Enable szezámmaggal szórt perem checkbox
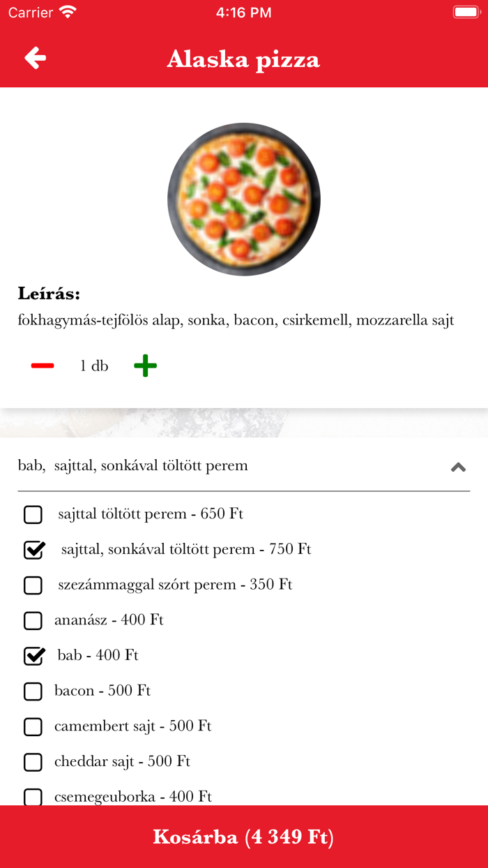This screenshot has width=488, height=868. [x=33, y=585]
